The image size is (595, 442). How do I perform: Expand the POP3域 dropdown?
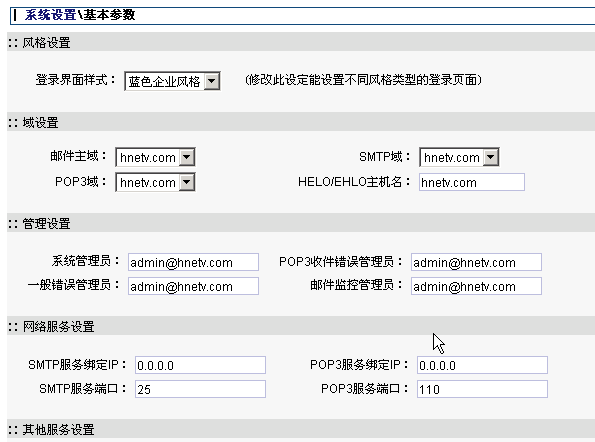(x=155, y=182)
